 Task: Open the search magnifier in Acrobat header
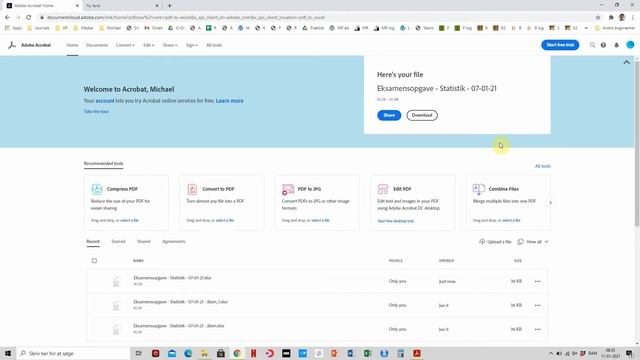(592, 45)
